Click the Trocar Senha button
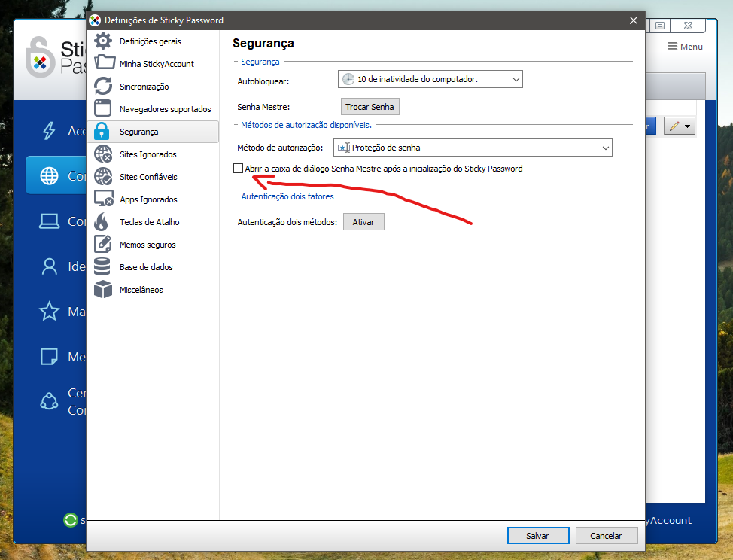 (370, 107)
